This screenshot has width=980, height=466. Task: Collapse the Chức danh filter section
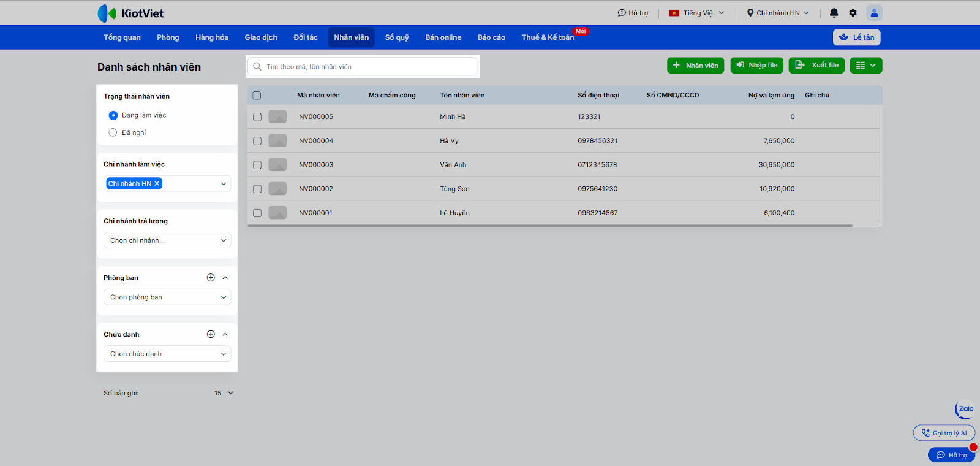point(225,334)
